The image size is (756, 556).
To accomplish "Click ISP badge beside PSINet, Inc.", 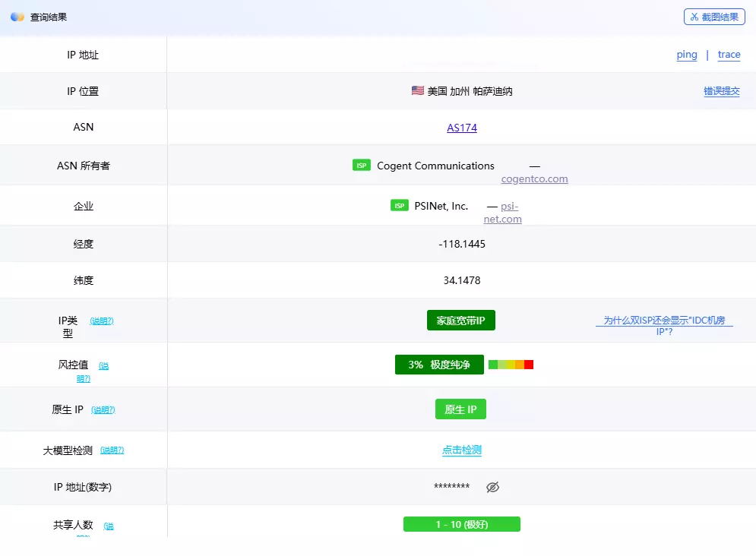I will tap(399, 206).
